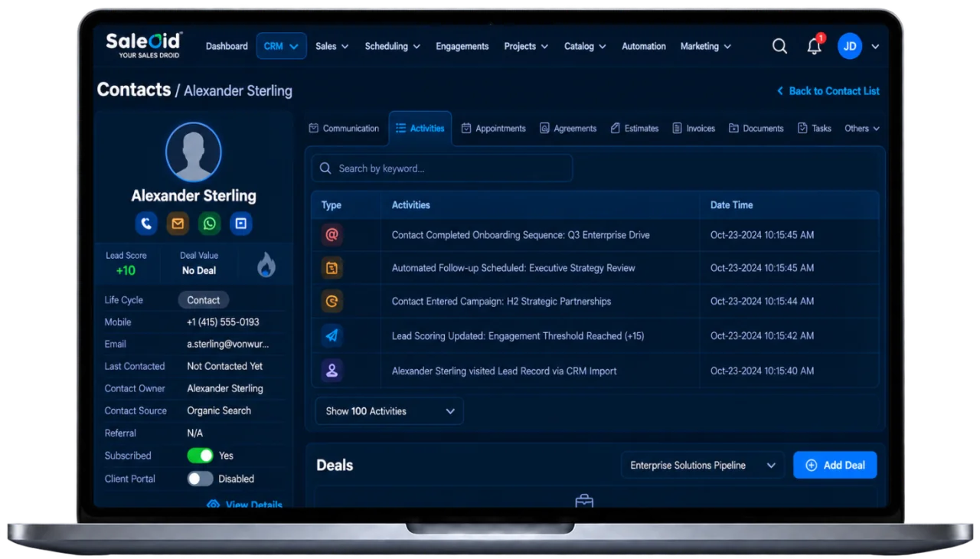Click the a.sterling@vonwur... email address
The width and height of the screenshot is (980, 559).
[228, 345]
